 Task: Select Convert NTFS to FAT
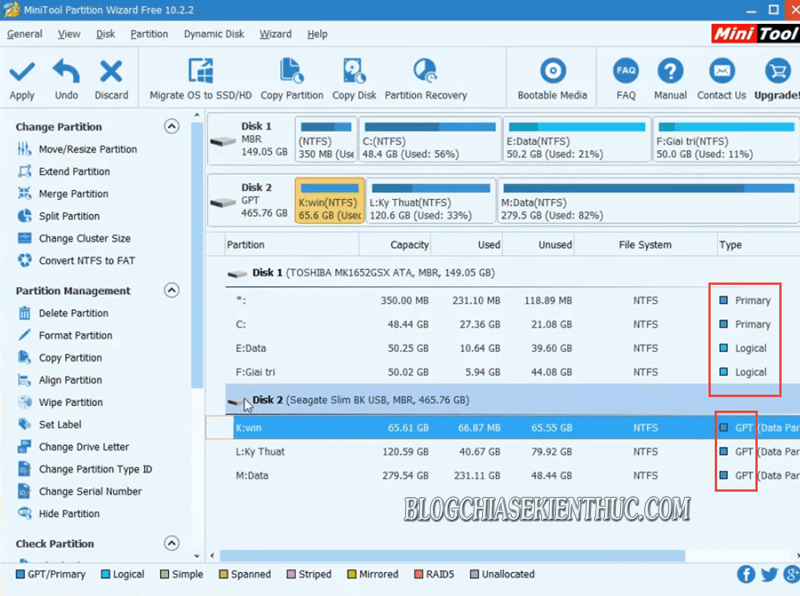[87, 261]
